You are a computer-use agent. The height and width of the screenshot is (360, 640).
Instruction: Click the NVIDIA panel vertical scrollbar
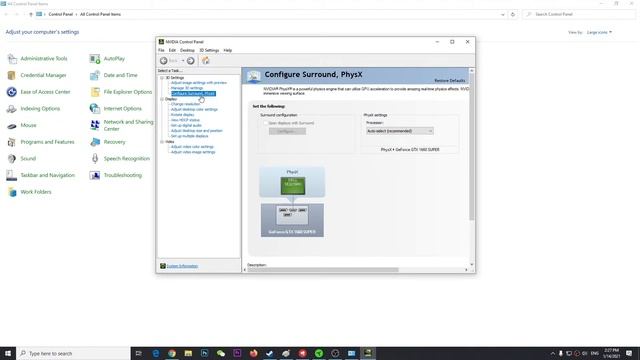472,147
